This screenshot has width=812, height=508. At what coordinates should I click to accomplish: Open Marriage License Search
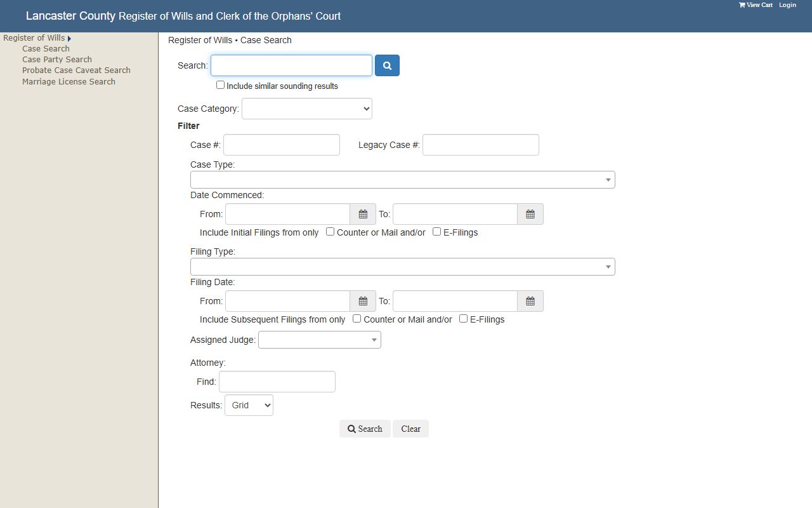69,82
